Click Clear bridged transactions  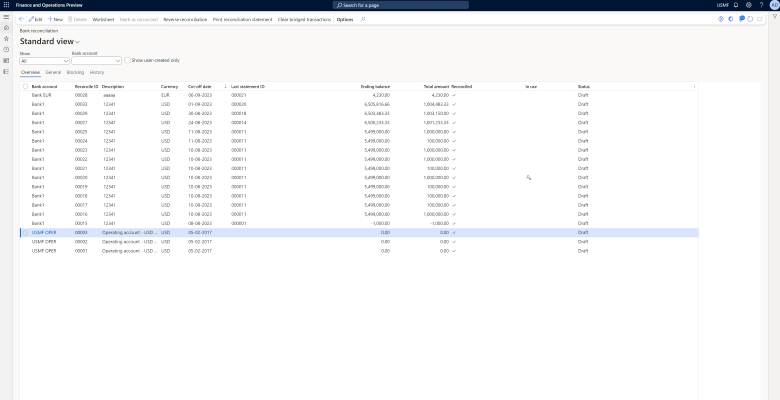pos(304,19)
